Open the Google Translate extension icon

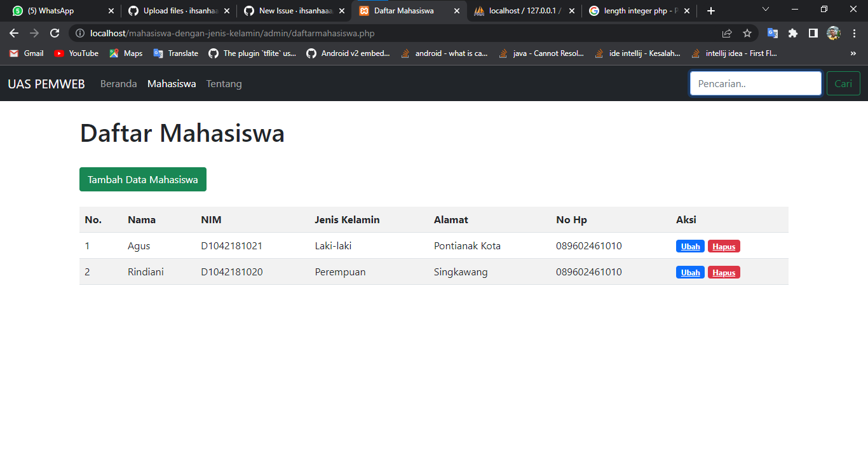pyautogui.click(x=773, y=33)
